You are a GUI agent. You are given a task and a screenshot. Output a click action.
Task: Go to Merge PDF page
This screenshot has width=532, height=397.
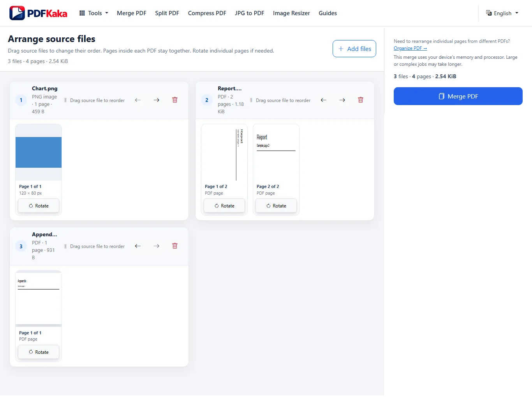[x=132, y=13]
